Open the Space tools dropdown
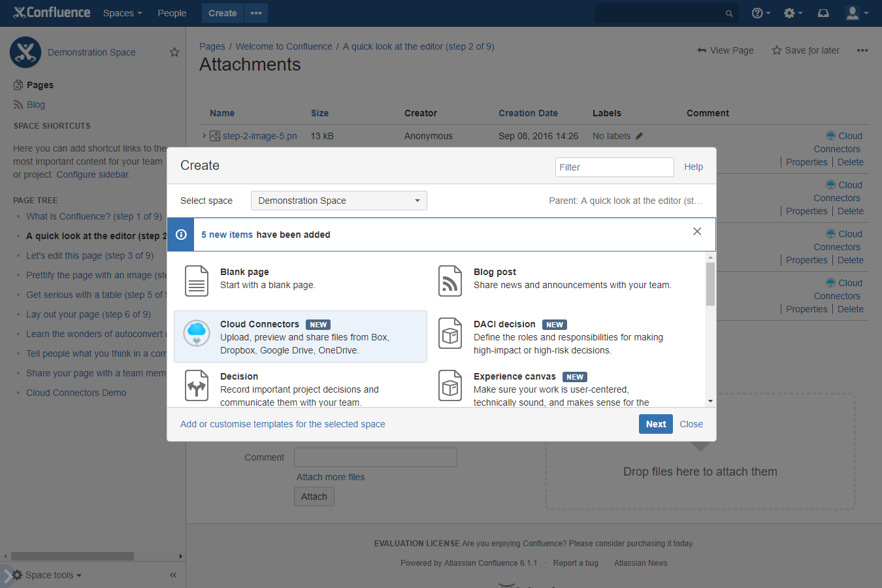The width and height of the screenshot is (882, 588). (x=54, y=575)
